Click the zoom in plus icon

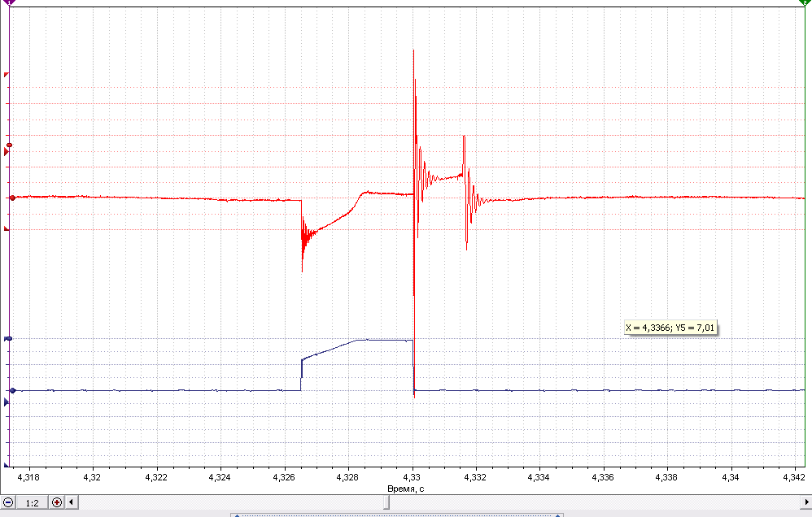pos(56,502)
